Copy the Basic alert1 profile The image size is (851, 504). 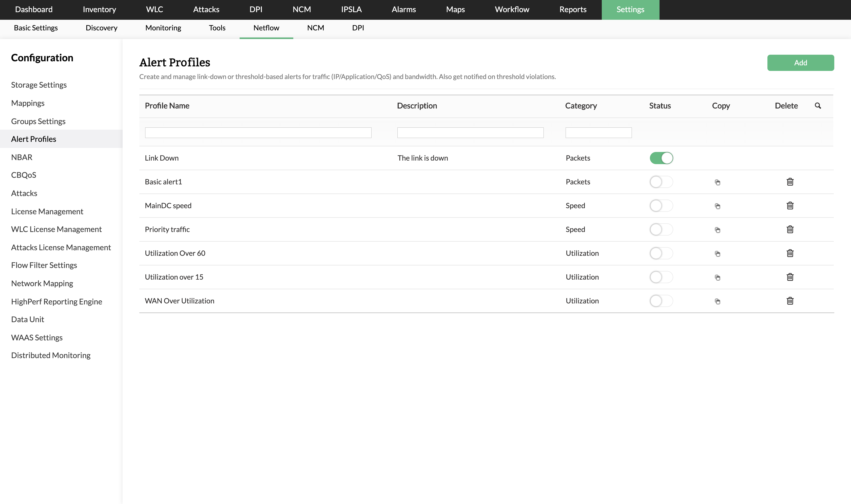tap(717, 182)
